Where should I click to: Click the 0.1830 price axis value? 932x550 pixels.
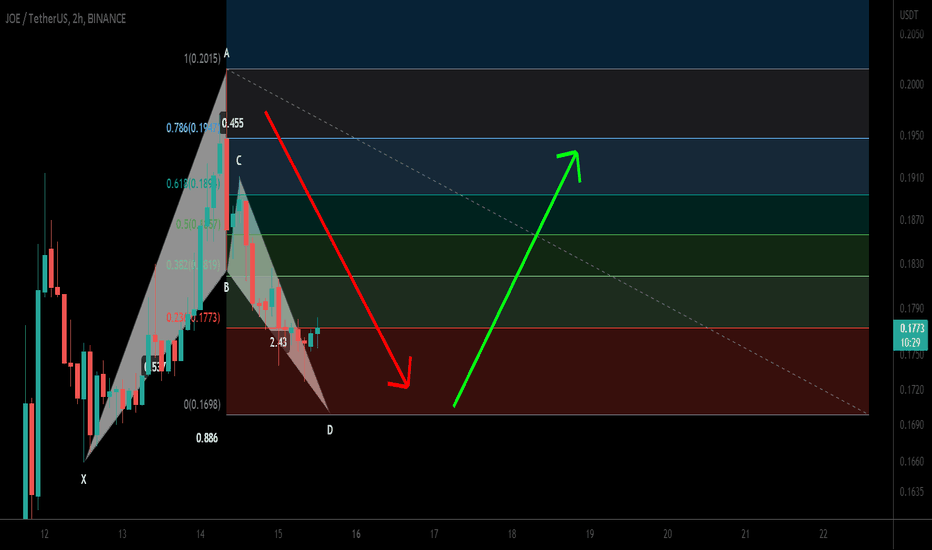click(912, 263)
